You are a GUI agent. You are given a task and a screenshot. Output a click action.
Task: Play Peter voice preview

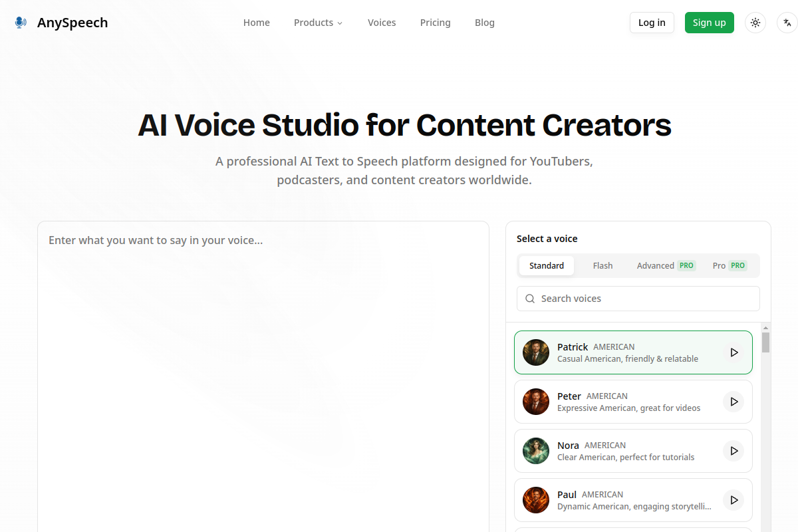click(733, 402)
